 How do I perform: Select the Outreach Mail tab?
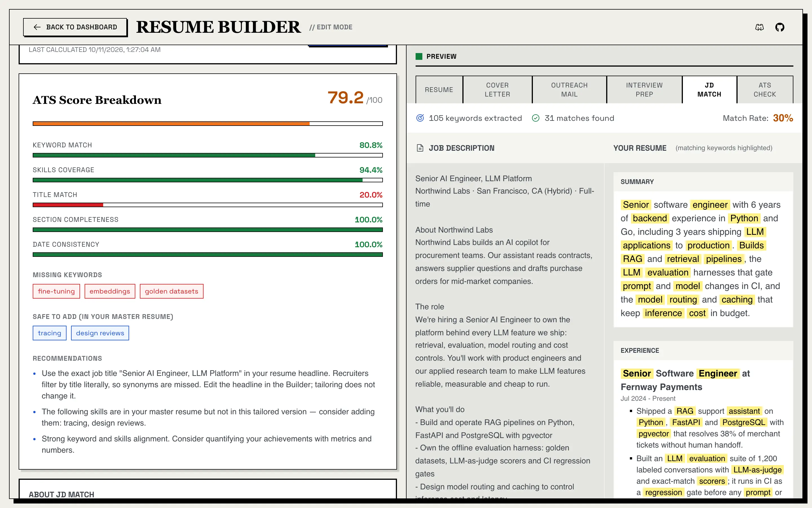tap(570, 90)
